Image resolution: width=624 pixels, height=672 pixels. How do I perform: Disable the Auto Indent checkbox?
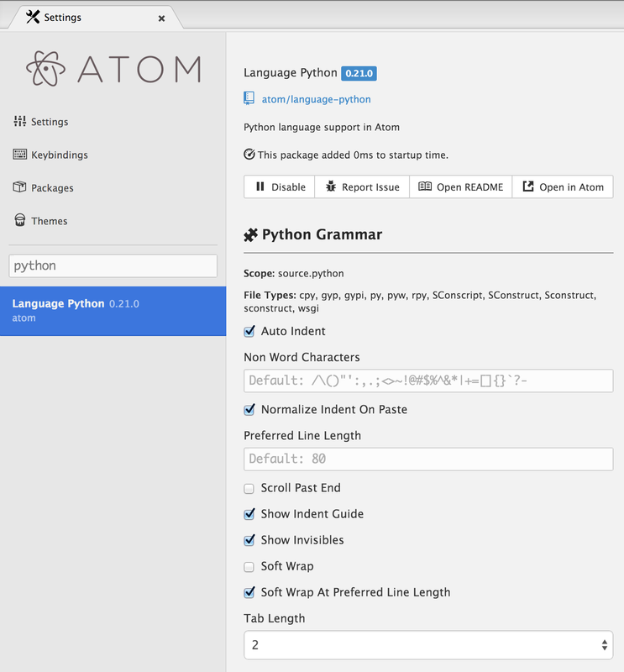pos(249,332)
